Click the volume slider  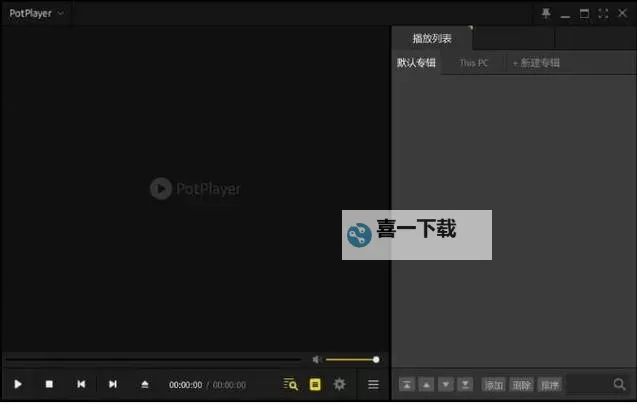coord(352,359)
